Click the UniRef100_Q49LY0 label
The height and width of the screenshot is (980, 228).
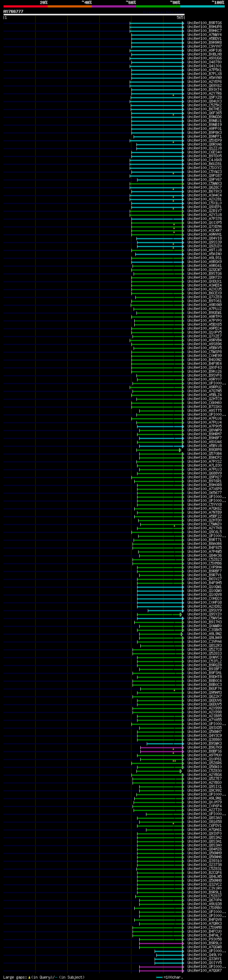point(204,955)
